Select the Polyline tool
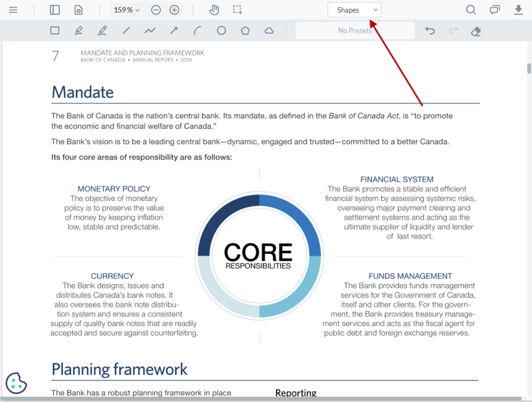This screenshot has width=532, height=402. (x=150, y=31)
